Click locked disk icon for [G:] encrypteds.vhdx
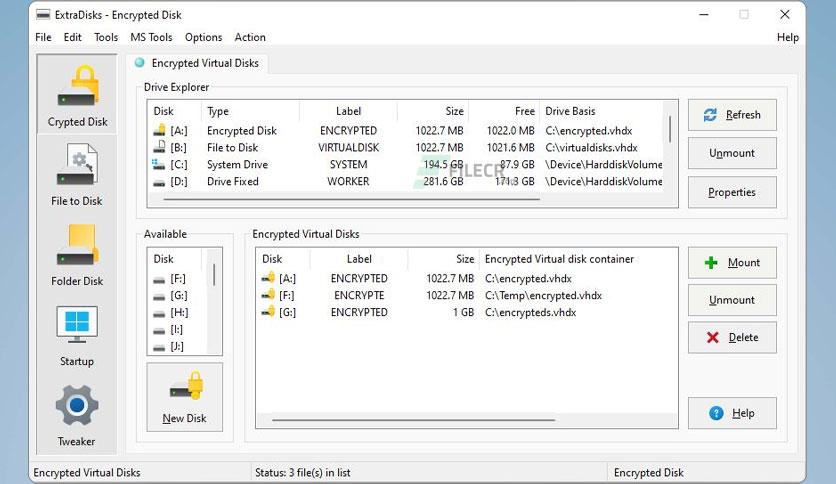The image size is (836, 484). [x=268, y=312]
